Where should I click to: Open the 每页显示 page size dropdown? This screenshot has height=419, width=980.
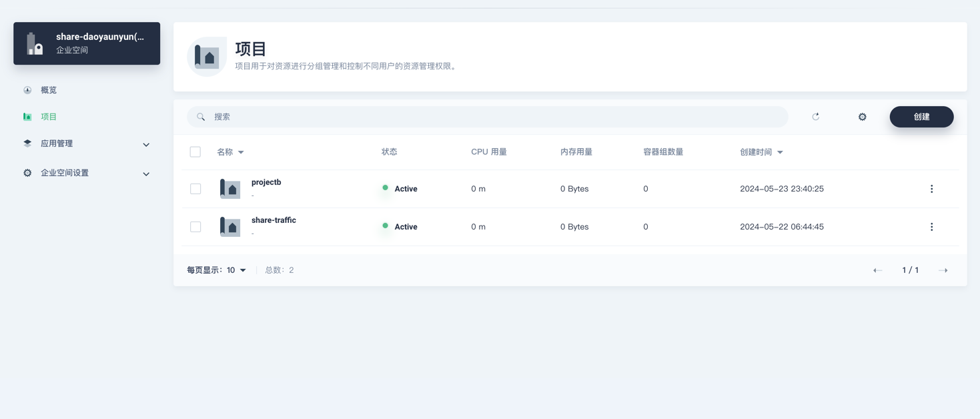(x=236, y=270)
